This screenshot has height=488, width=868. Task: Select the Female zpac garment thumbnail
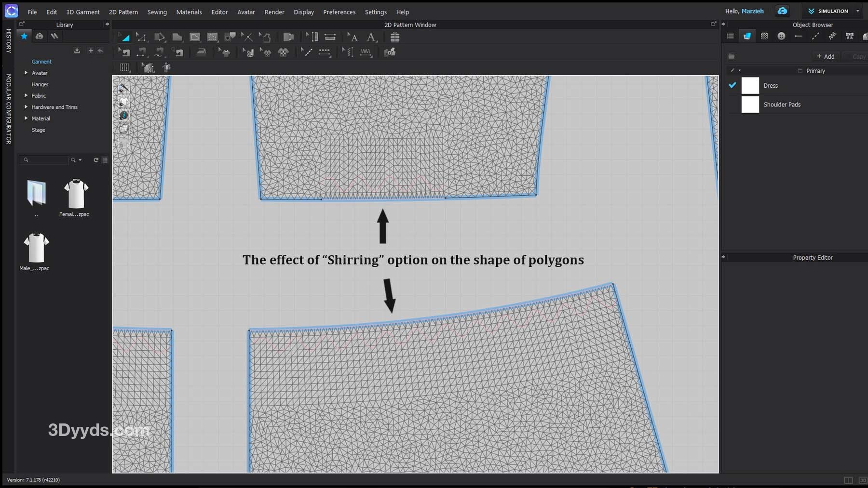76,194
